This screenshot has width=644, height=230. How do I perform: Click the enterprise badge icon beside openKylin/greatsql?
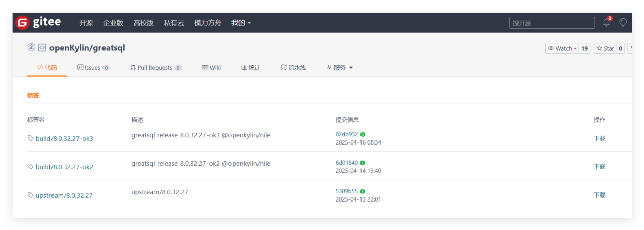pyautogui.click(x=31, y=47)
